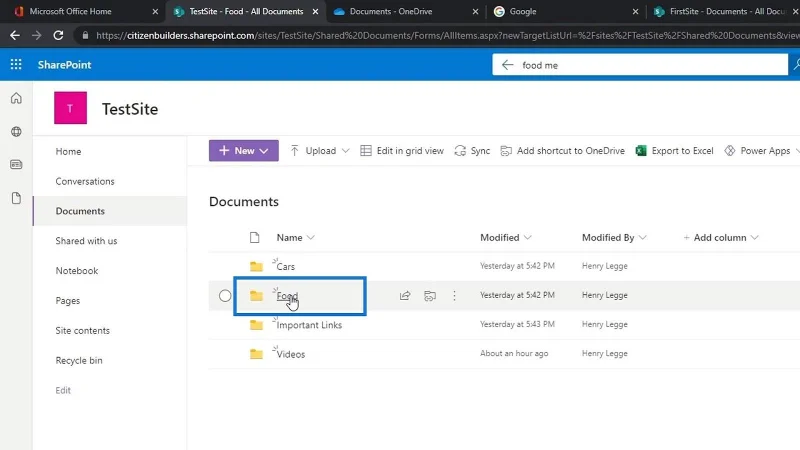Open the Important Links folder

[309, 325]
